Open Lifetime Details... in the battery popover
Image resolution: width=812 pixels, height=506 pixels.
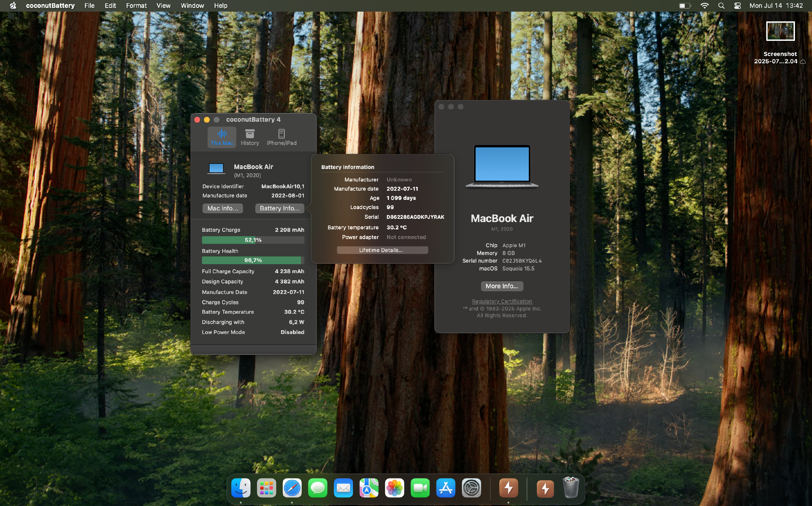click(382, 250)
